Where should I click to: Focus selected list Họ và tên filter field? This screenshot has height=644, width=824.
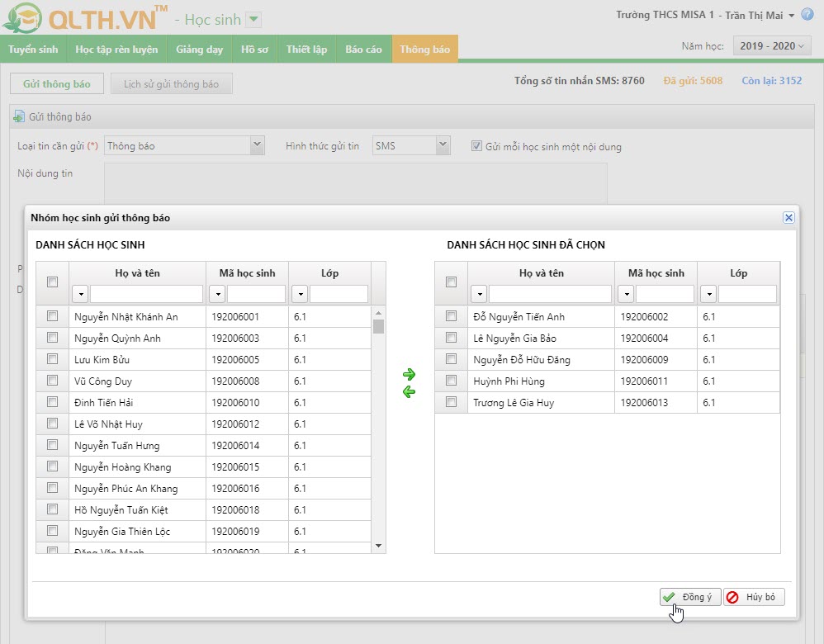click(550, 294)
